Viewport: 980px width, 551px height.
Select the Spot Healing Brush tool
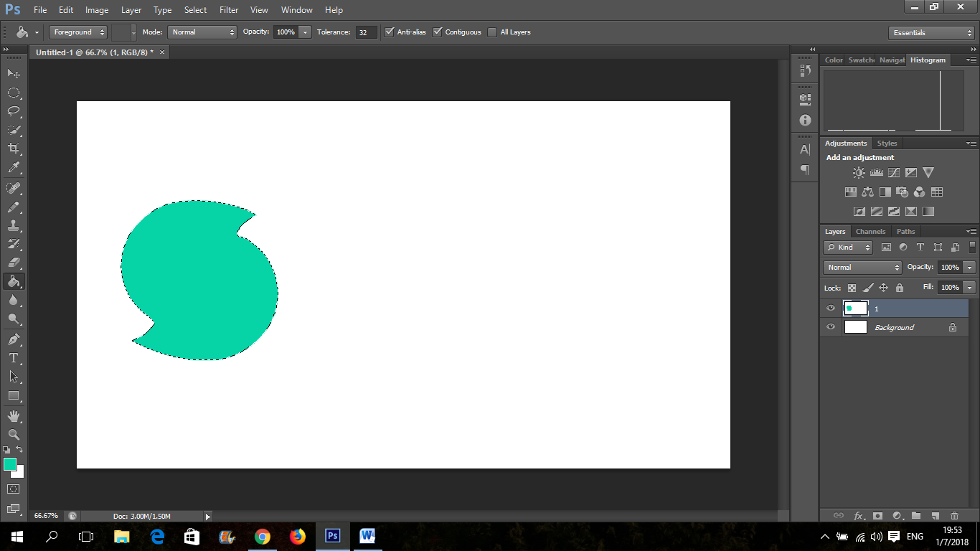click(x=14, y=188)
